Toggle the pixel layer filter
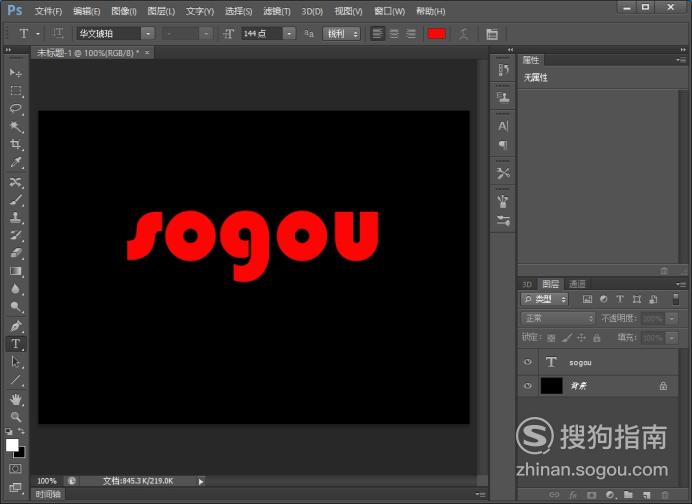The width and height of the screenshot is (692, 504). point(587,299)
